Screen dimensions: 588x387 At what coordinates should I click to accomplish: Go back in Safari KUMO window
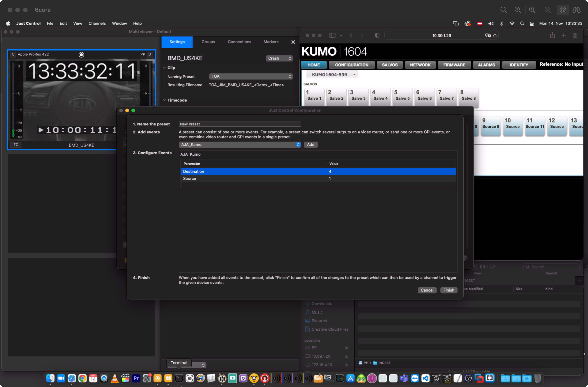click(351, 36)
